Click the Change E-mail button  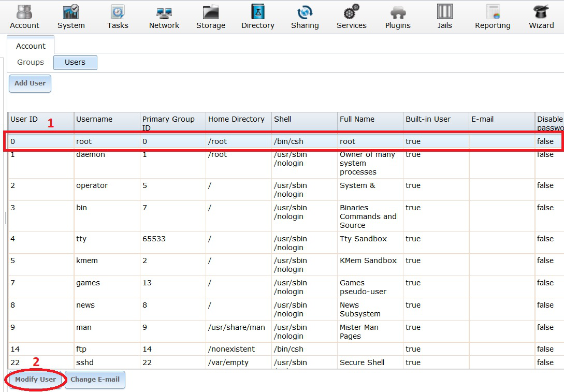[x=95, y=380]
